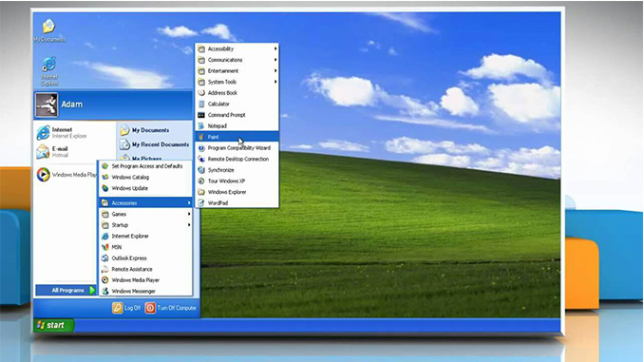Select the Accessories folder entry

[x=145, y=203]
